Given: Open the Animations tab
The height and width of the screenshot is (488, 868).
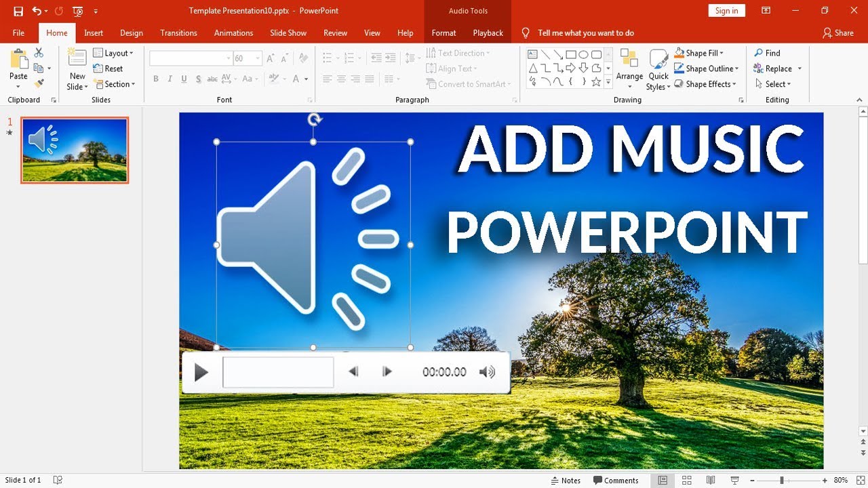Looking at the screenshot, I should click(233, 33).
